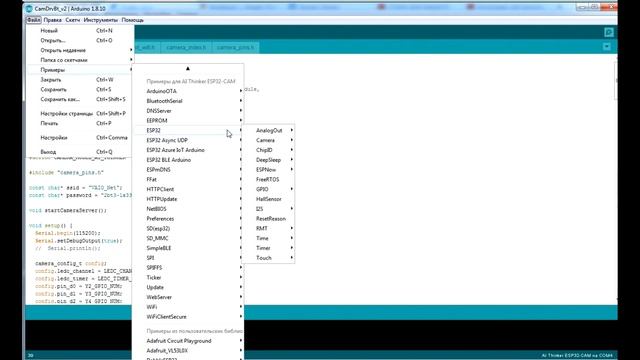Open Adafruit_VL53L0X examples
The width and height of the screenshot is (640, 360).
[188, 350]
